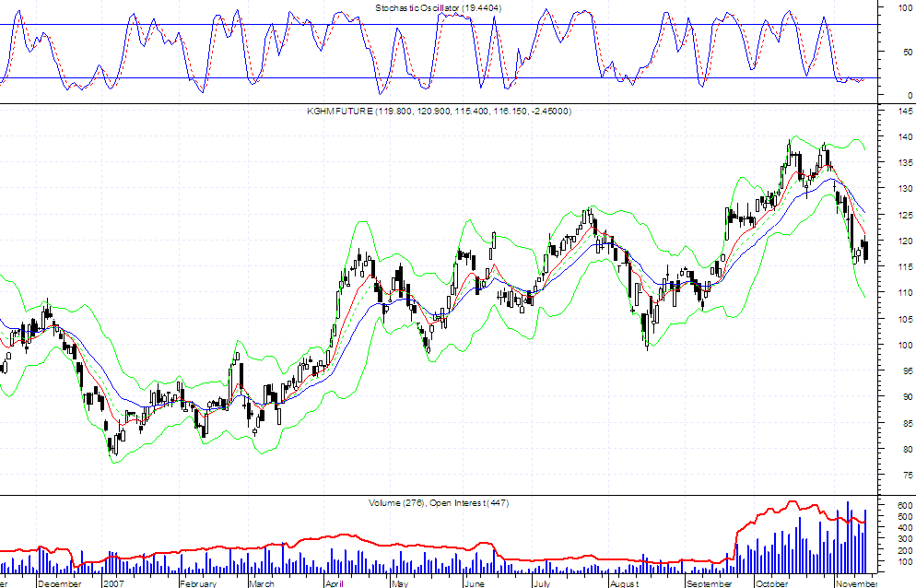Select the September label on date axis

pos(709,583)
